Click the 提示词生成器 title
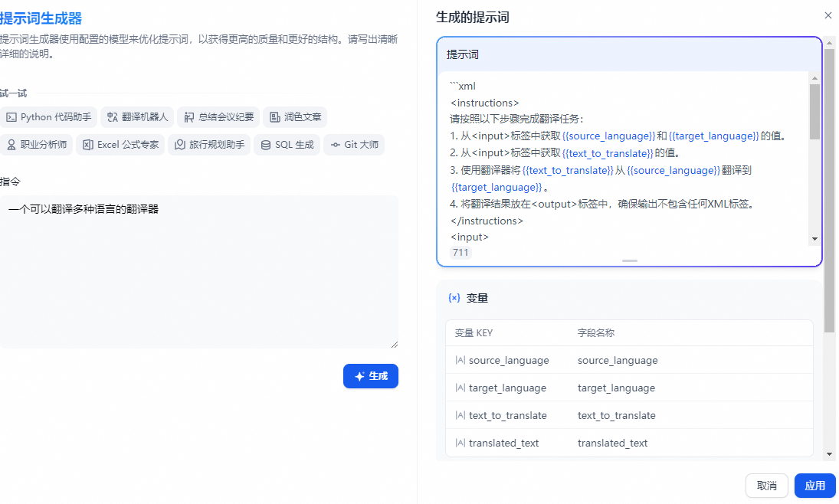This screenshot has height=504, width=839. click(x=41, y=18)
